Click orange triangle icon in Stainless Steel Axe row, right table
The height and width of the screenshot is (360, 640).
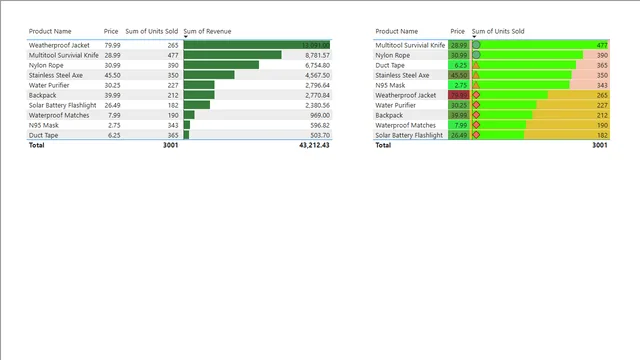[476, 75]
